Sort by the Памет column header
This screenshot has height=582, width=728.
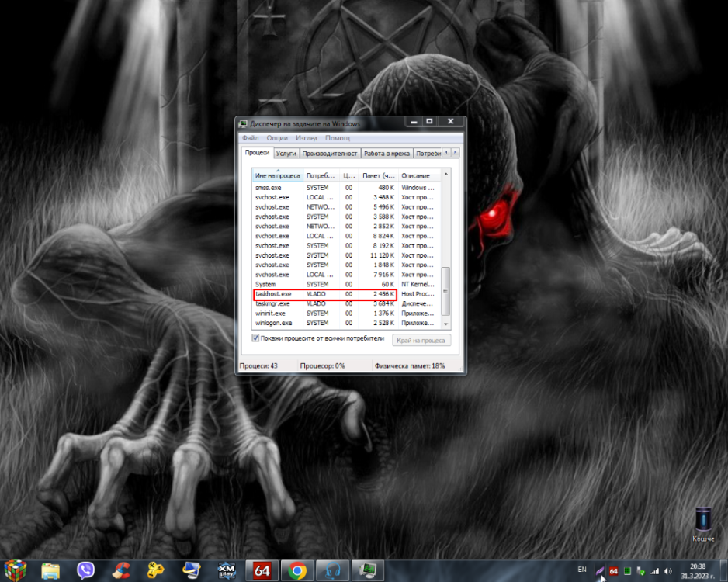379,175
